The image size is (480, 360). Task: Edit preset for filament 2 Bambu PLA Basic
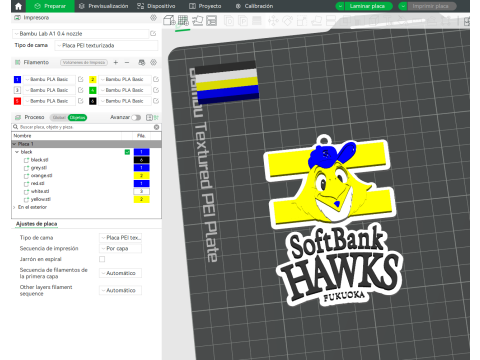pyautogui.click(x=156, y=79)
